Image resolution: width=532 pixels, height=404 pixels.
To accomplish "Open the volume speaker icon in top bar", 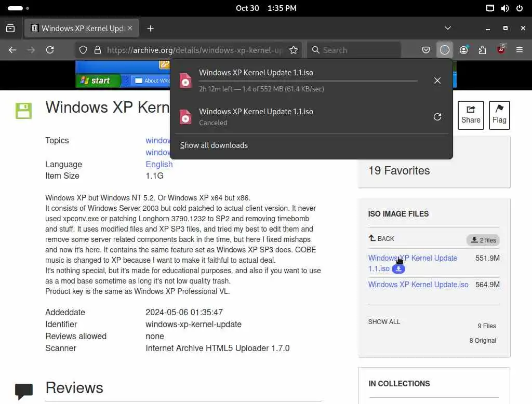I will [x=505, y=8].
